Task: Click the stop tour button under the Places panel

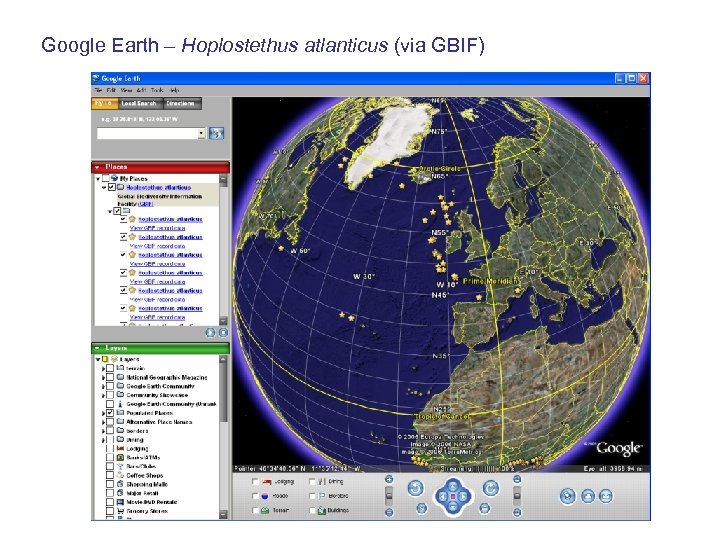Action: pos(223,332)
